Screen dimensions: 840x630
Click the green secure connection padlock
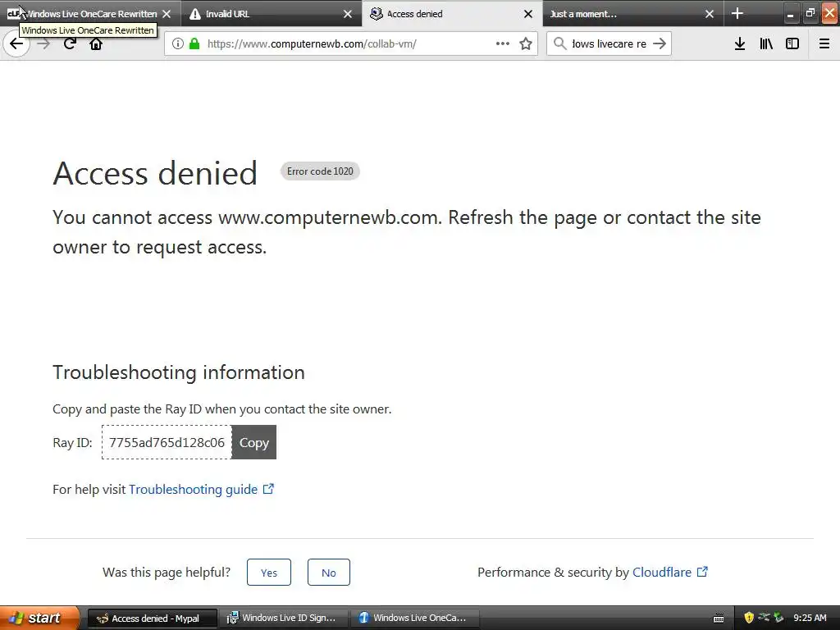coord(194,43)
